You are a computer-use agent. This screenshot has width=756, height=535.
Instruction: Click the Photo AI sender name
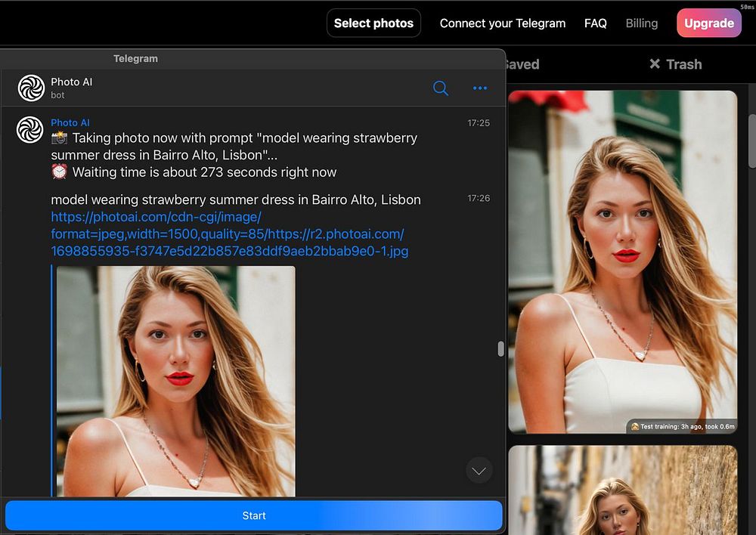pos(70,122)
